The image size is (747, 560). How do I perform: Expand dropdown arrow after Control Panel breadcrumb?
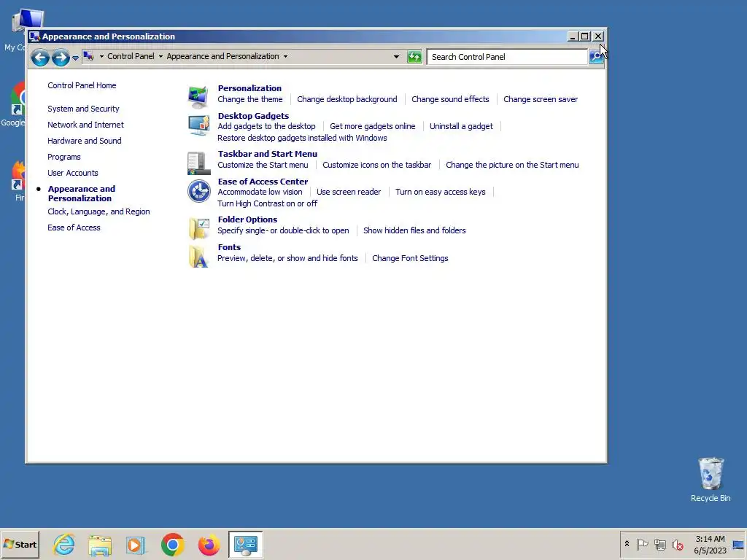tap(160, 56)
